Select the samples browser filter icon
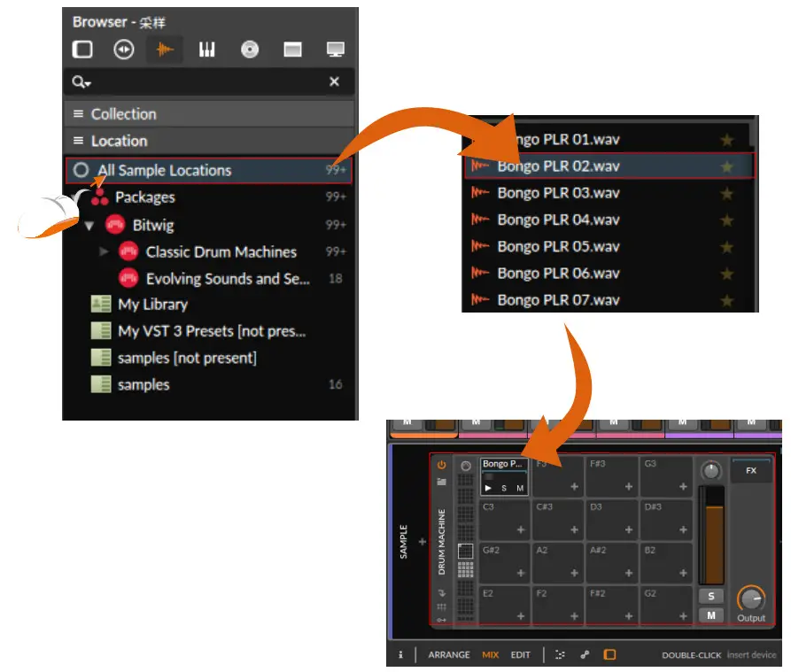This screenshot has height=672, width=791. pos(165,50)
